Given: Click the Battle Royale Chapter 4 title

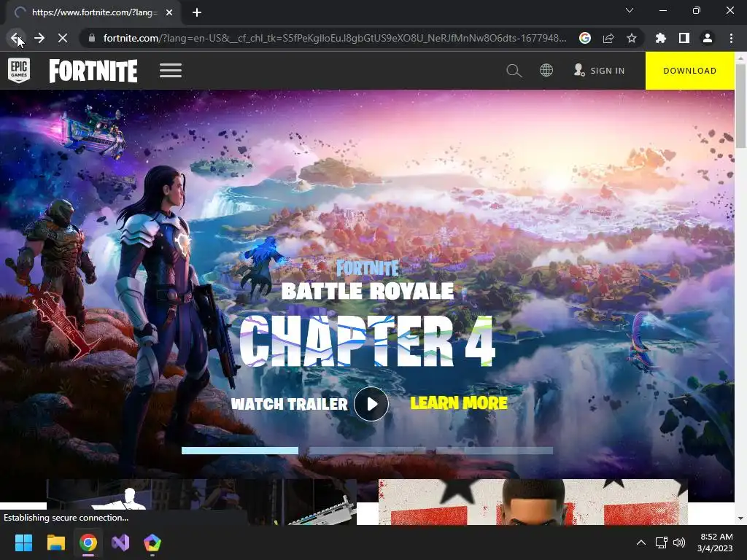Looking at the screenshot, I should (368, 314).
